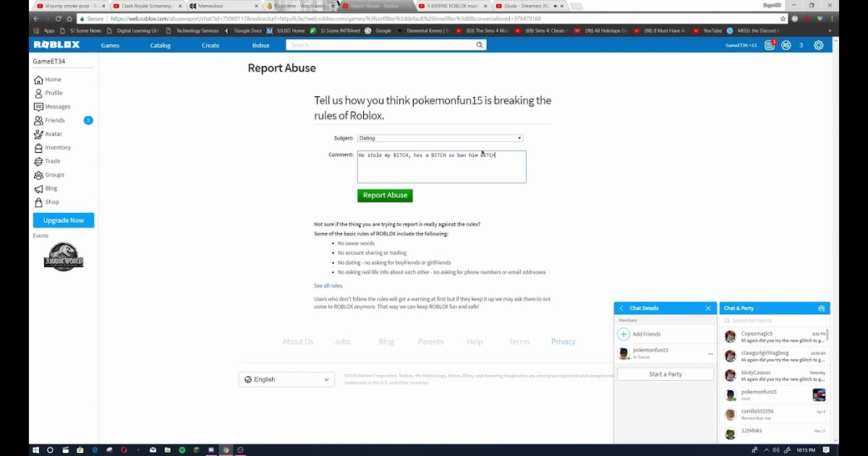Image resolution: width=868 pixels, height=456 pixels.
Task: Open Profile from the sidebar
Action: click(x=48, y=93)
